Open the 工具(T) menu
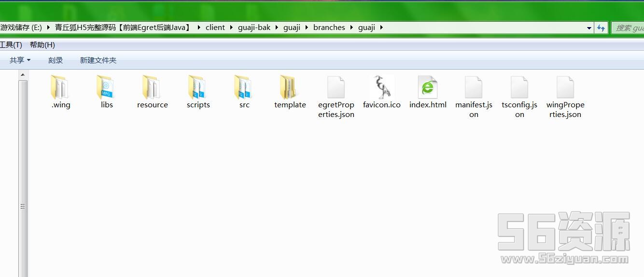 (x=11, y=45)
